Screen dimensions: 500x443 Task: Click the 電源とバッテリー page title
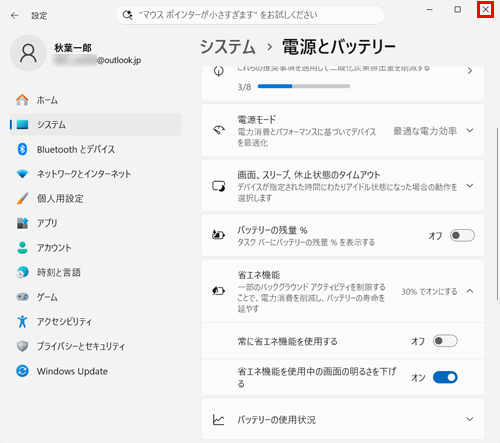click(x=339, y=47)
